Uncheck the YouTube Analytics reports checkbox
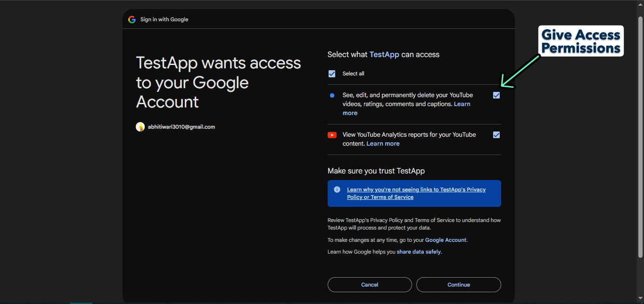This screenshot has width=644, height=304. [496, 135]
